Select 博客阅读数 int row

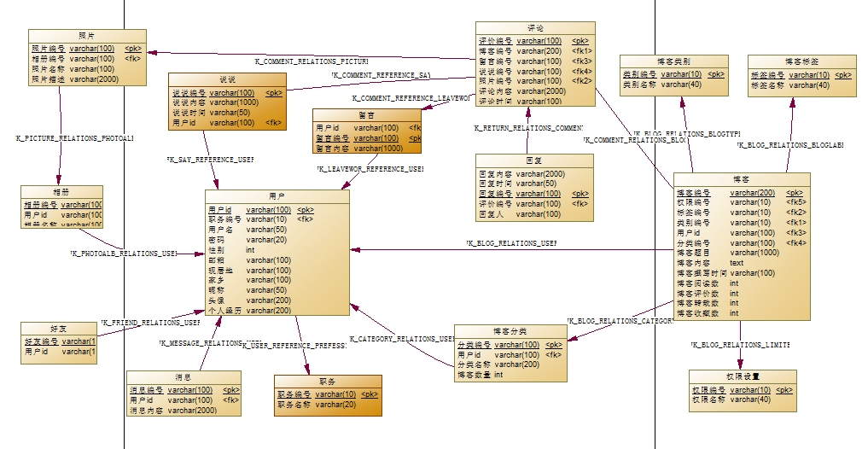[708, 283]
